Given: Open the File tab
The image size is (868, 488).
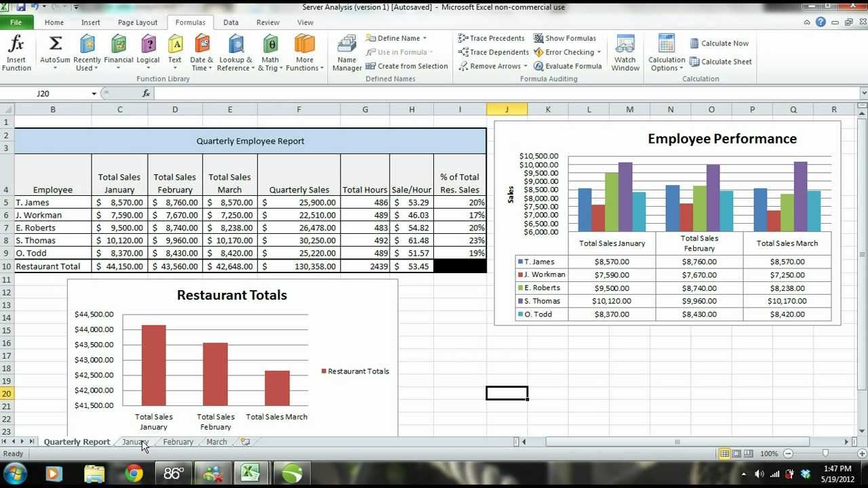Looking at the screenshot, I should point(16,22).
